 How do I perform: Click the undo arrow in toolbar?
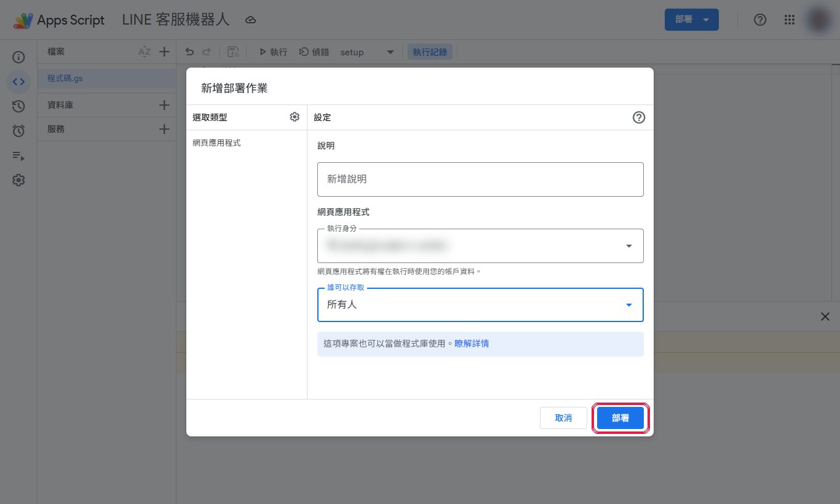(189, 52)
